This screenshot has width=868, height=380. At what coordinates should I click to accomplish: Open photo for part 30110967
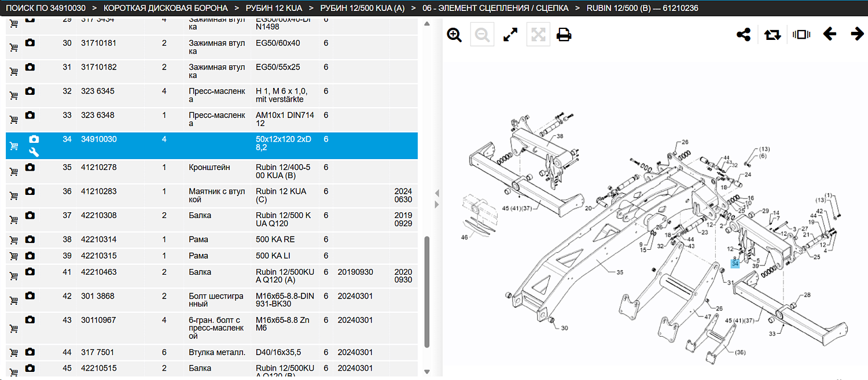click(x=30, y=320)
